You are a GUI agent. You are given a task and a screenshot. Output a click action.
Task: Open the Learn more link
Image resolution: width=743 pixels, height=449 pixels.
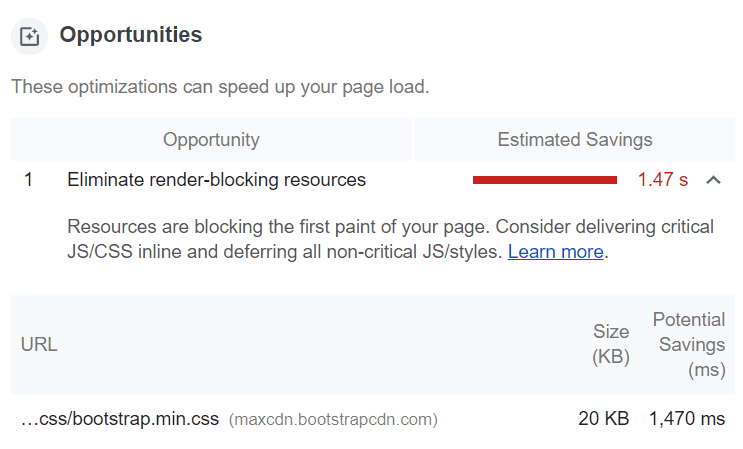click(x=555, y=252)
